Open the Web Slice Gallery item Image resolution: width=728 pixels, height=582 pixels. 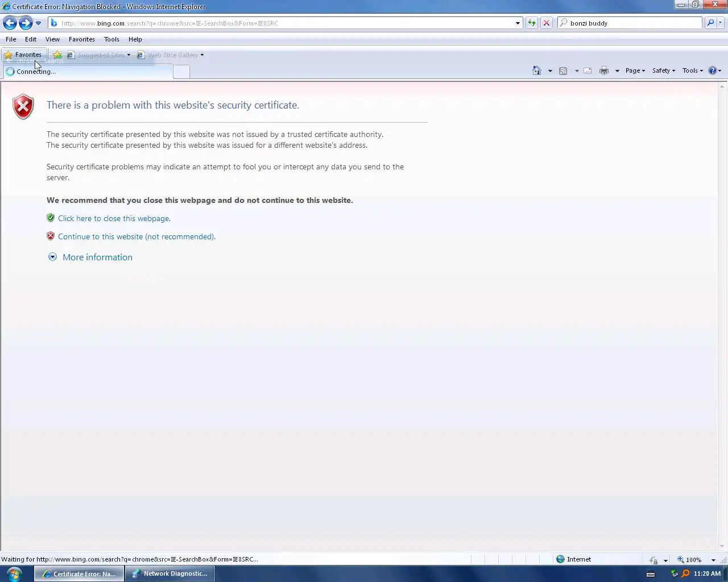[x=171, y=55]
